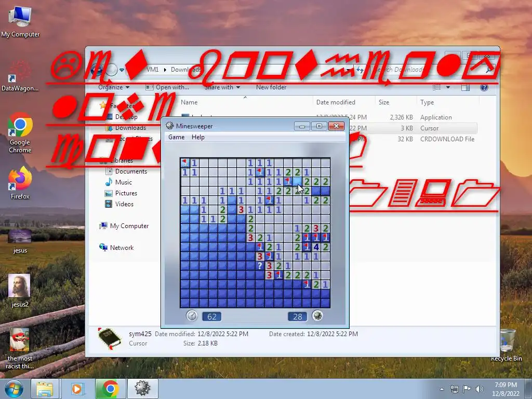Screen dimensions: 532x399
Task: Open 'the most racist thi...' desktop file
Action: pyautogui.click(x=20, y=349)
